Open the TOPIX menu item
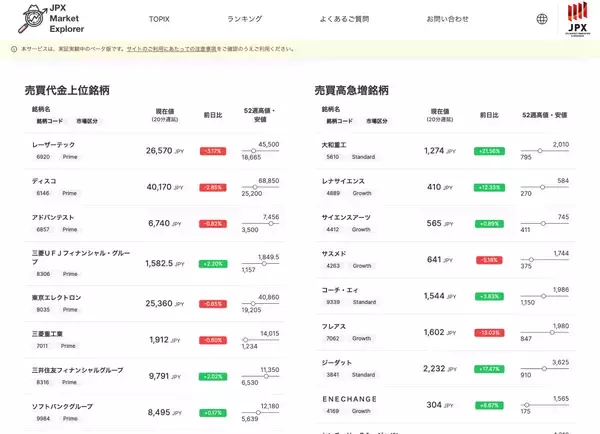Viewport: 600px width, 434px height. coord(159,19)
